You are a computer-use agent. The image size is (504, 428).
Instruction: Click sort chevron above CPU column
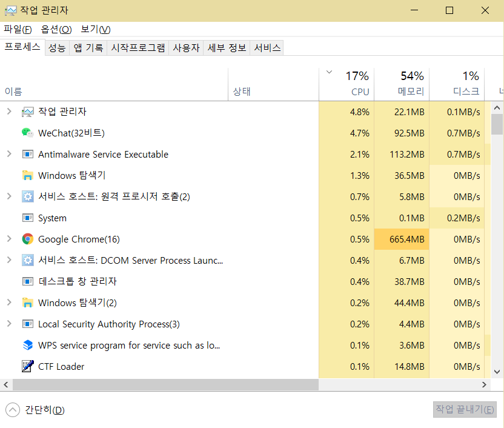[329, 72]
